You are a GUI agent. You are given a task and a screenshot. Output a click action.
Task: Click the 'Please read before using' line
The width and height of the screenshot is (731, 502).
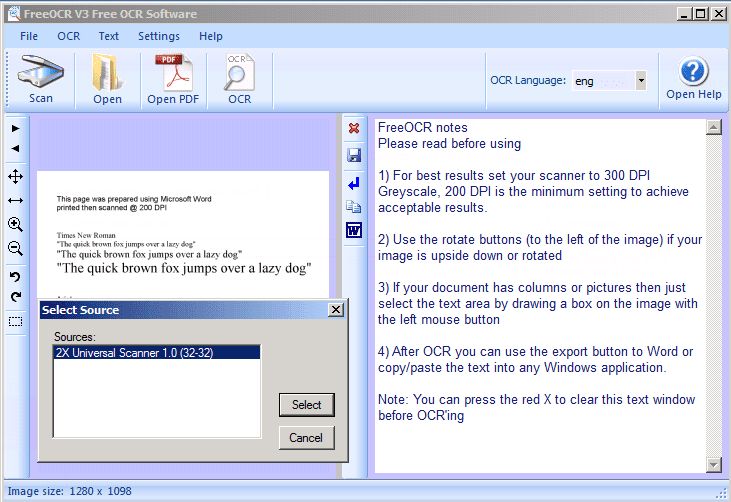449,144
